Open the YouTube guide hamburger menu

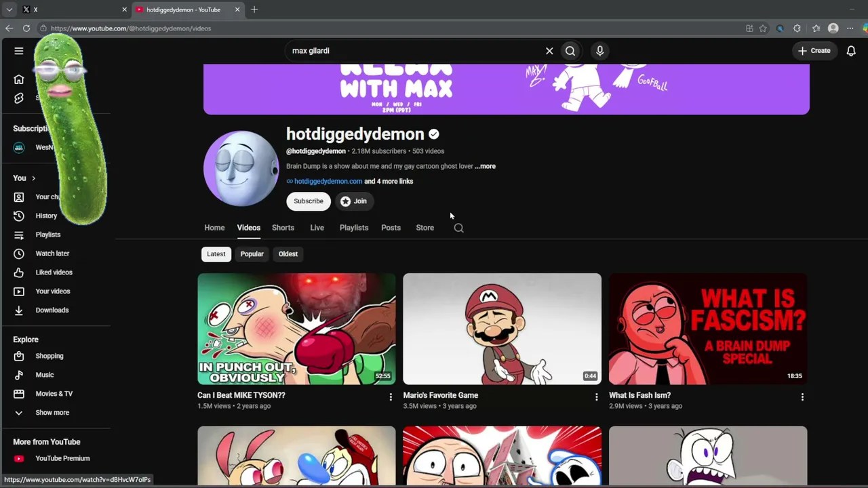(x=19, y=51)
